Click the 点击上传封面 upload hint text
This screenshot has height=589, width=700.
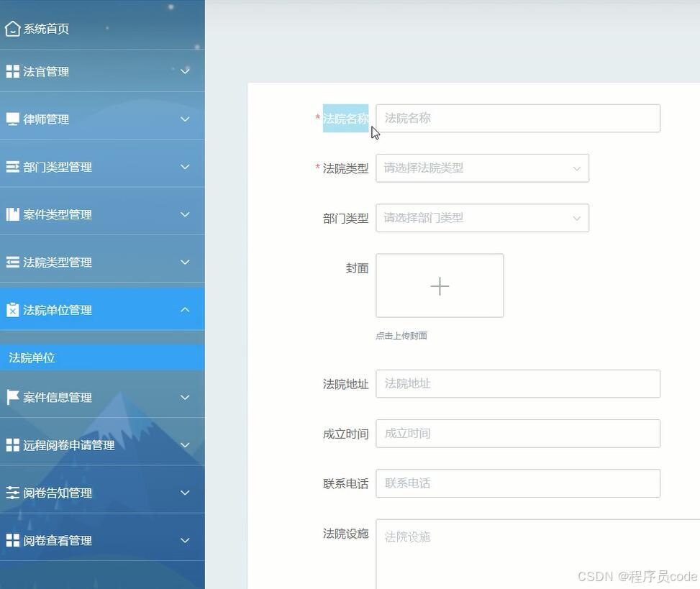[401, 335]
